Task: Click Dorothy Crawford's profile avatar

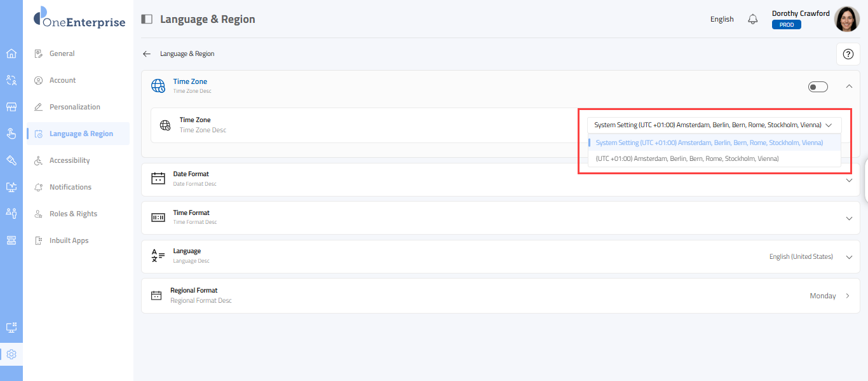Action: pyautogui.click(x=846, y=19)
